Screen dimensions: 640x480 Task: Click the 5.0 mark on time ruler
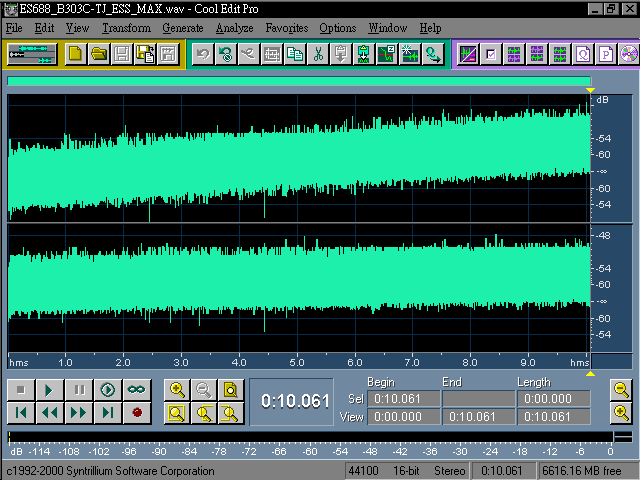(297, 362)
